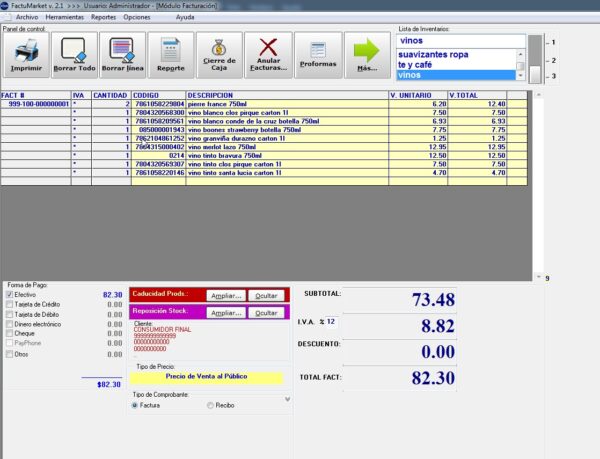The height and width of the screenshot is (459, 600).
Task: Click the Efectivo amount 82.30
Action: [112, 295]
